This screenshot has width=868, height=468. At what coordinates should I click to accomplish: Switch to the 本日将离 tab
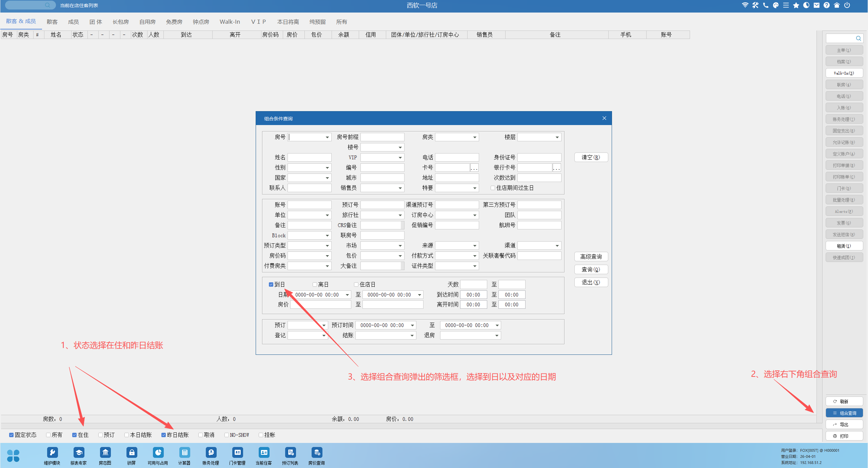[288, 22]
